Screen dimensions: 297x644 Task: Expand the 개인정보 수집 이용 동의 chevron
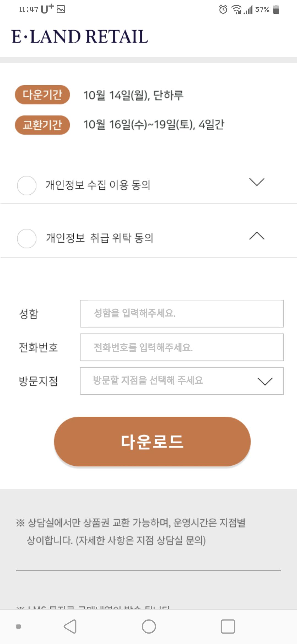point(257,182)
